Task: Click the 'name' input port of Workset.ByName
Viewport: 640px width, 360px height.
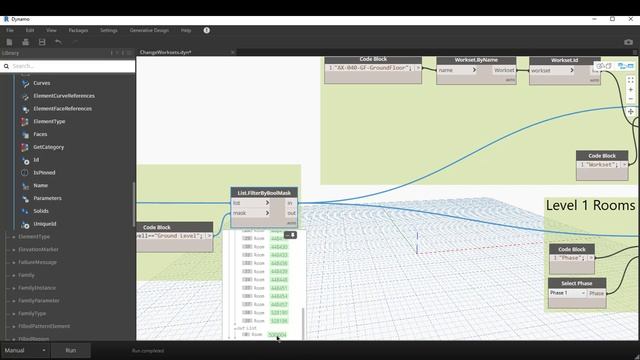Action: click(x=457, y=70)
